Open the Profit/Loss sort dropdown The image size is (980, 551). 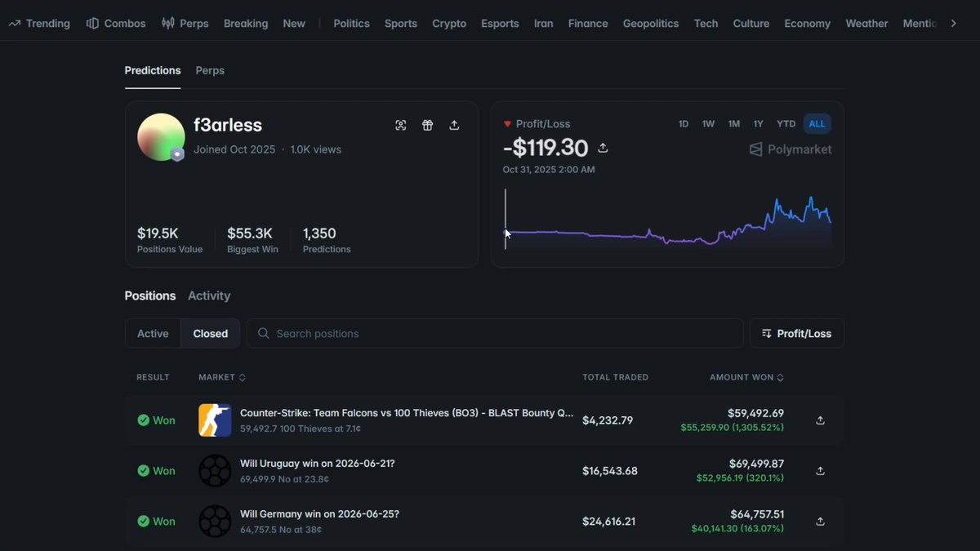(x=796, y=333)
